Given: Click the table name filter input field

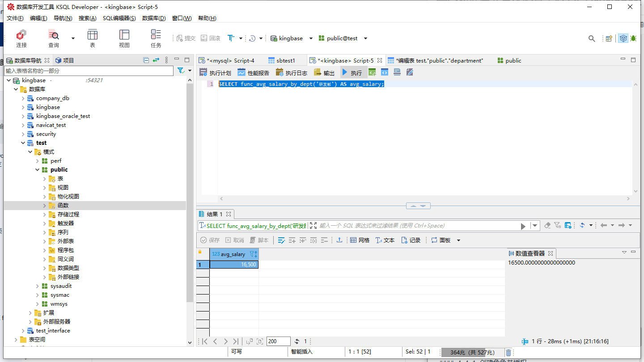Looking at the screenshot, I should point(89,71).
